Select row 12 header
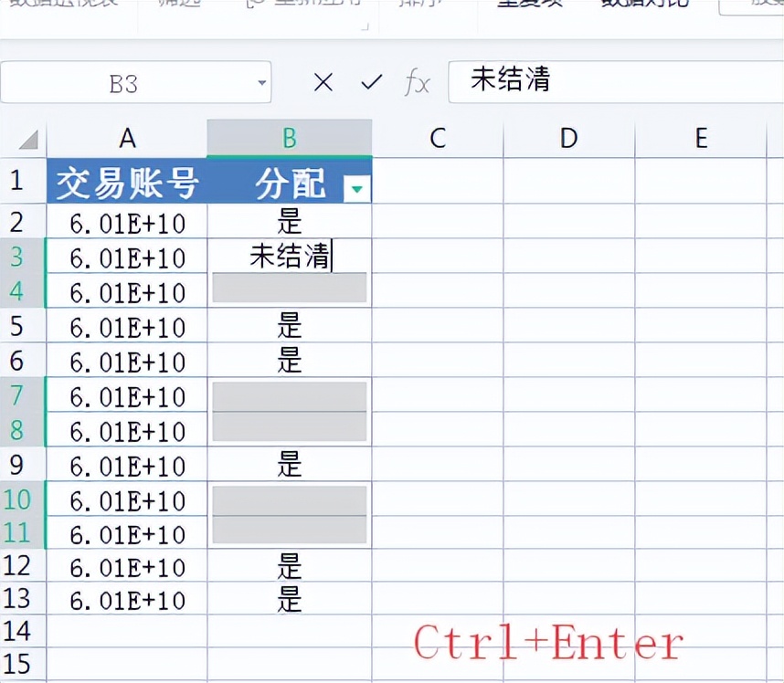 pos(23,565)
